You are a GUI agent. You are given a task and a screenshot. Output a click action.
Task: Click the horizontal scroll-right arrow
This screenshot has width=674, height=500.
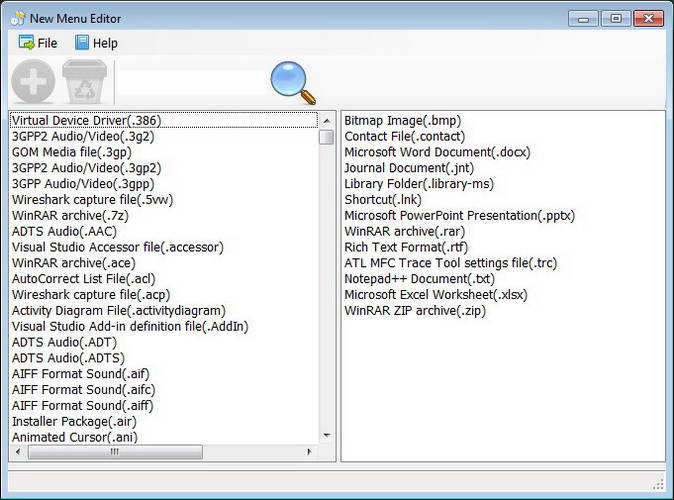pos(309,452)
